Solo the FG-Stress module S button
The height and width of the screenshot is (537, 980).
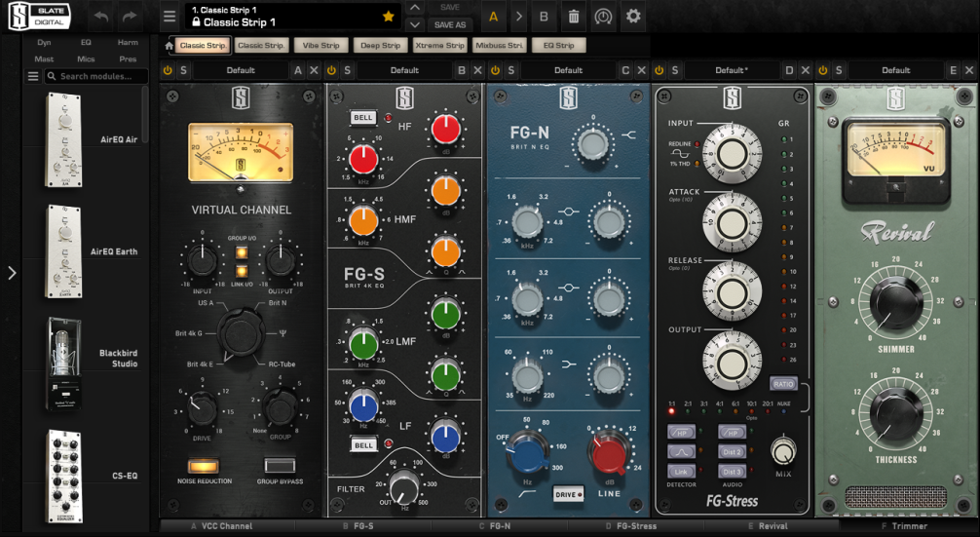(x=674, y=70)
